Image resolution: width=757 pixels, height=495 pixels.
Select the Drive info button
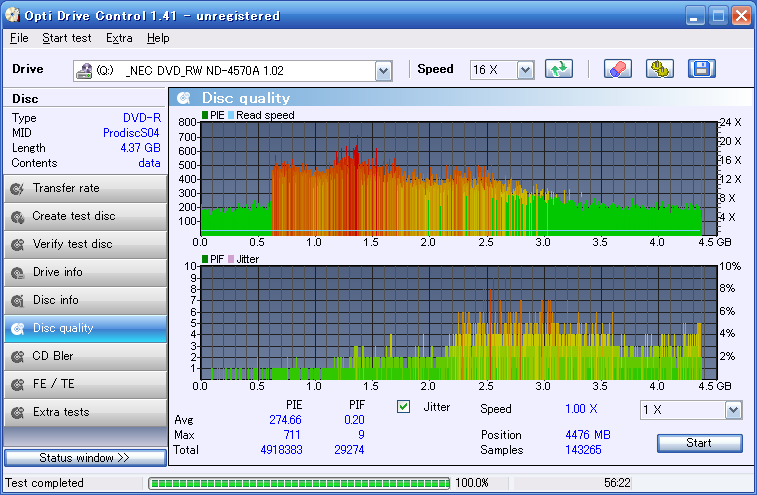(85, 272)
